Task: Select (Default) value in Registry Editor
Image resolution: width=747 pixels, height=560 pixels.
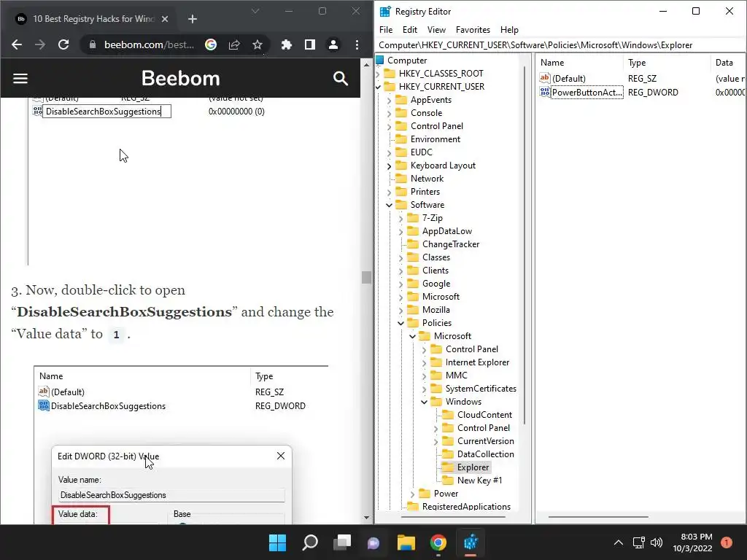Action: pos(569,79)
